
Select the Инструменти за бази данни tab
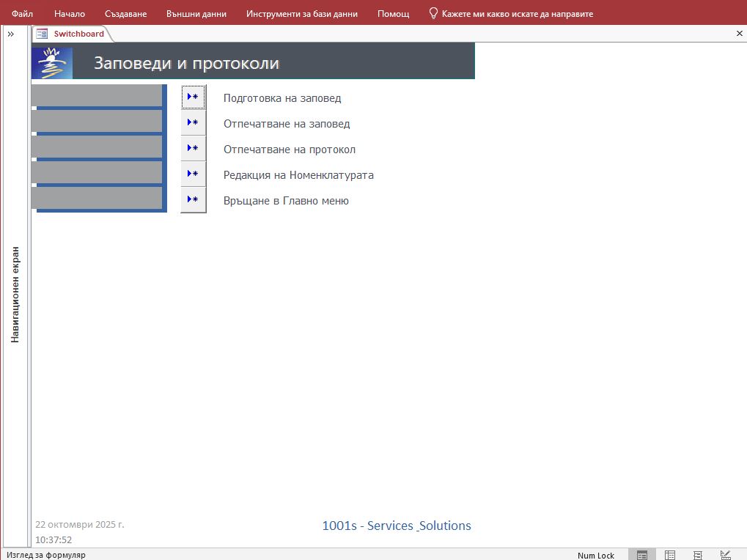pos(301,12)
